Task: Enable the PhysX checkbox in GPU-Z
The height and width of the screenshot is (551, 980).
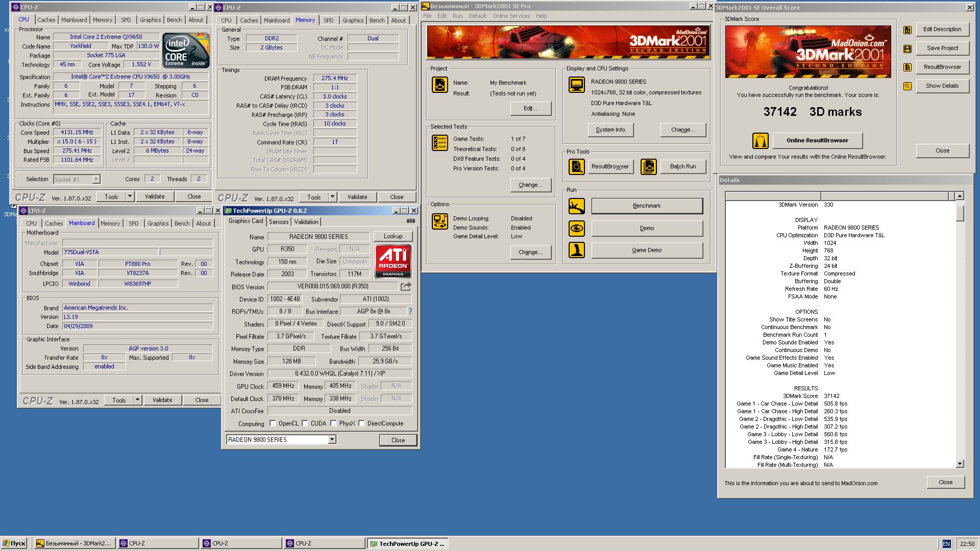Action: (333, 423)
